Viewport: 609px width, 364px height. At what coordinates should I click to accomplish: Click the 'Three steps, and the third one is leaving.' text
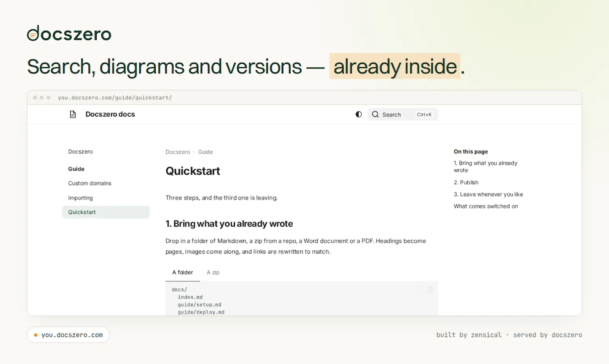click(x=222, y=198)
